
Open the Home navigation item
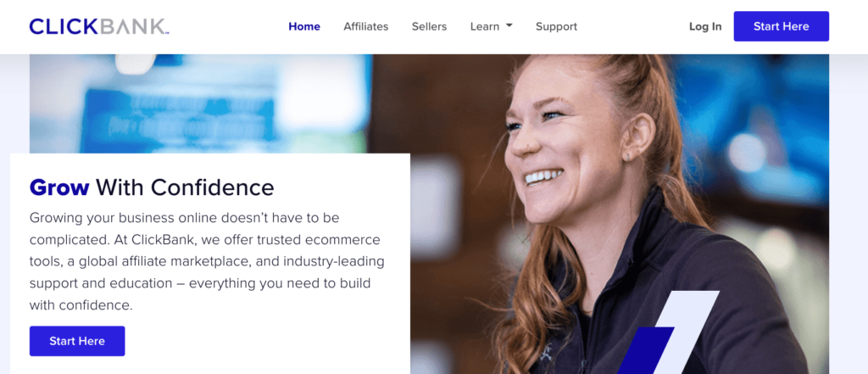pyautogui.click(x=304, y=26)
